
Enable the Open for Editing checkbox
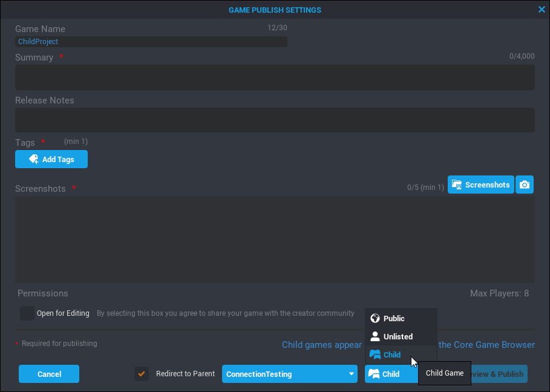tap(27, 313)
